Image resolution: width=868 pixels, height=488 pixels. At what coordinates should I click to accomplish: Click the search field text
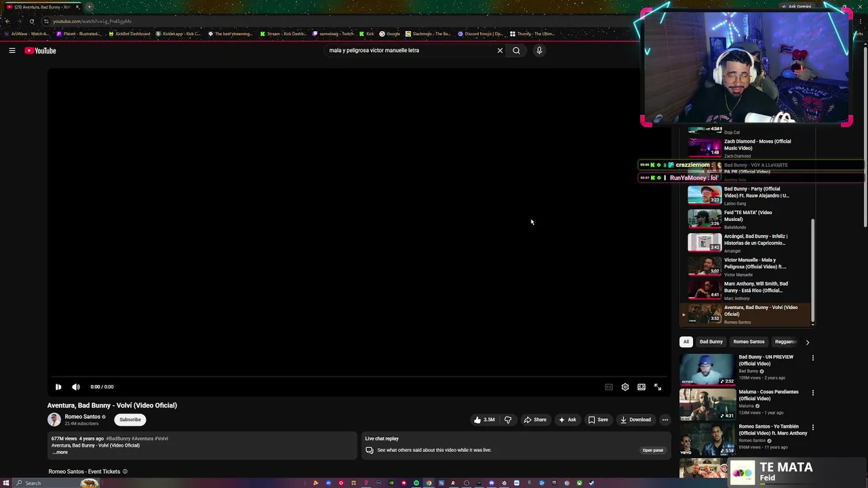click(374, 50)
